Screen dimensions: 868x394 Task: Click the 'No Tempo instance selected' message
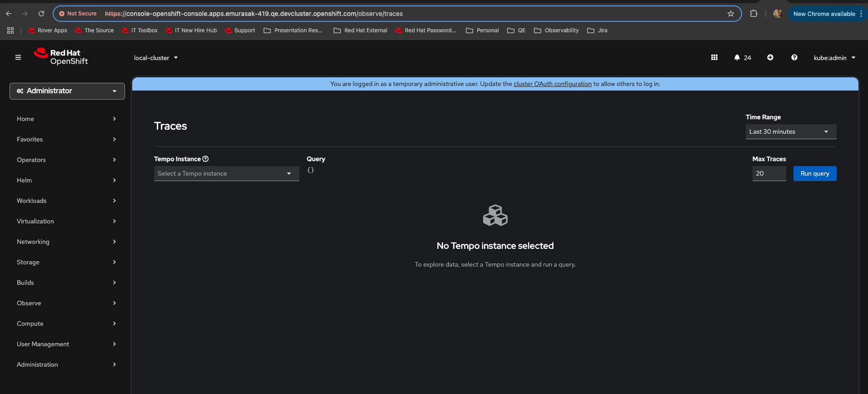tap(495, 246)
